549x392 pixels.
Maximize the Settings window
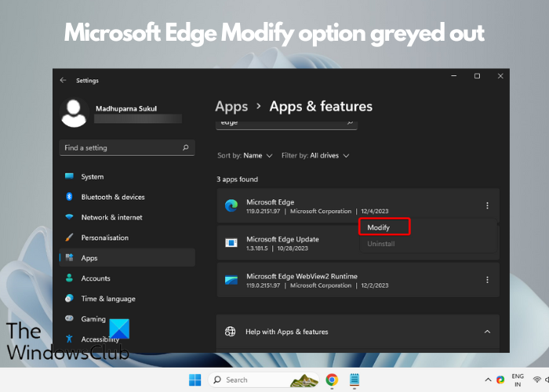click(477, 76)
